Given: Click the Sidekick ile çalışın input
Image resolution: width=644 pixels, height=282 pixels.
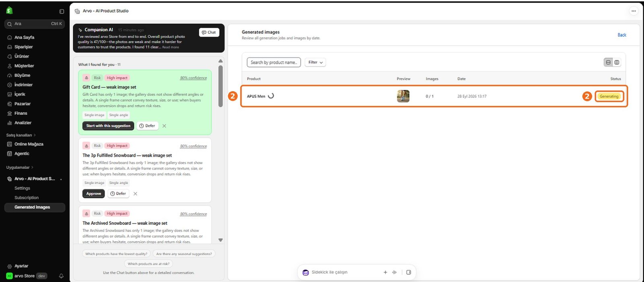Looking at the screenshot, I should coord(329,272).
